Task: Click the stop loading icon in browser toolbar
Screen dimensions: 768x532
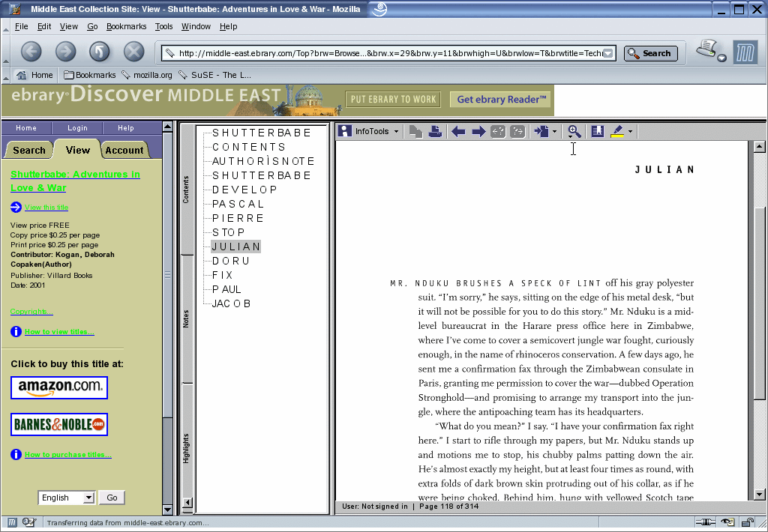Action: 133,51
